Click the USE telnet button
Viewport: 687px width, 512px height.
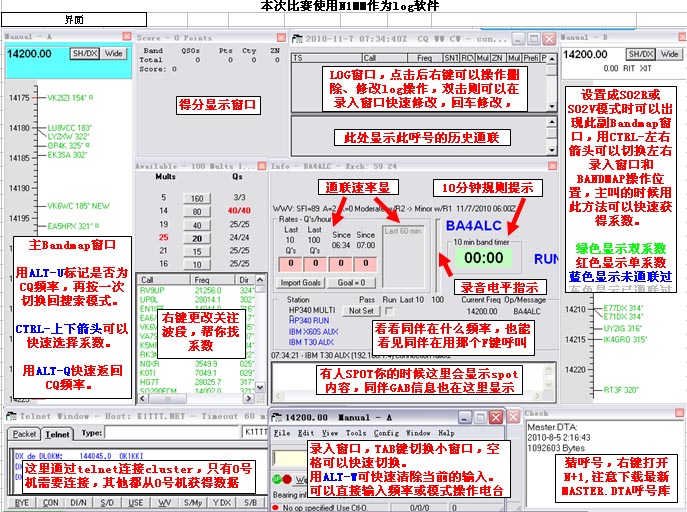click(x=135, y=503)
